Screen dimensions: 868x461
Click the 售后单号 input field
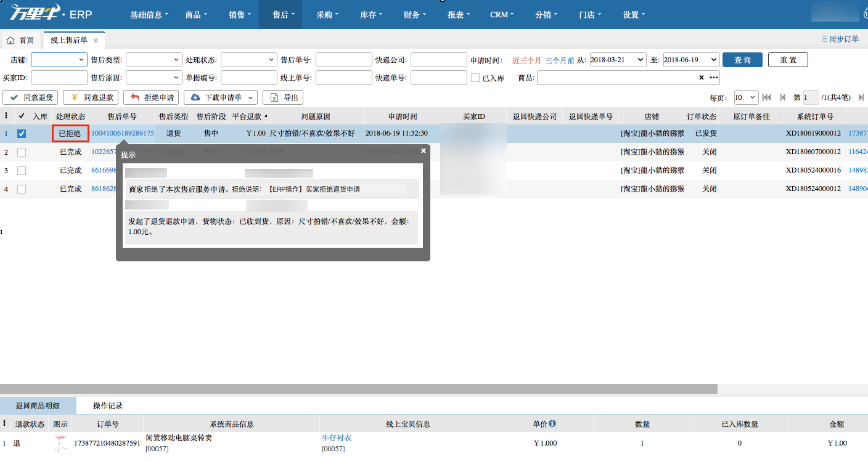(x=343, y=60)
